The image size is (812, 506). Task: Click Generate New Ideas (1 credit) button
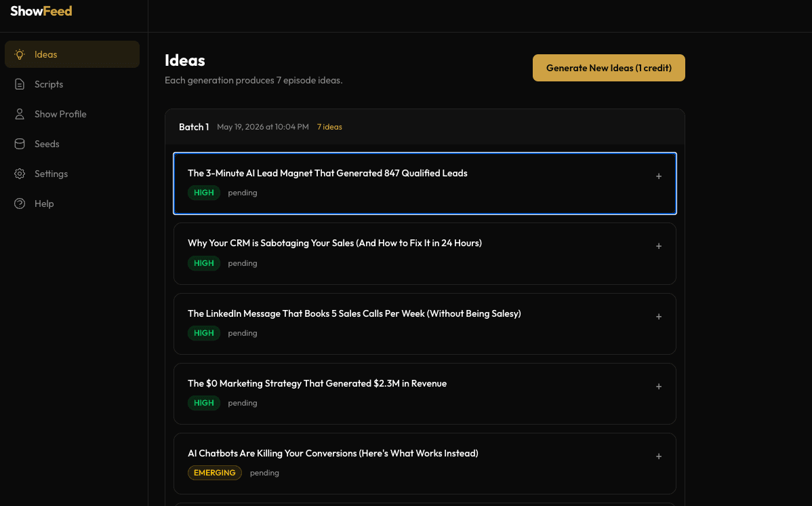pyautogui.click(x=609, y=68)
